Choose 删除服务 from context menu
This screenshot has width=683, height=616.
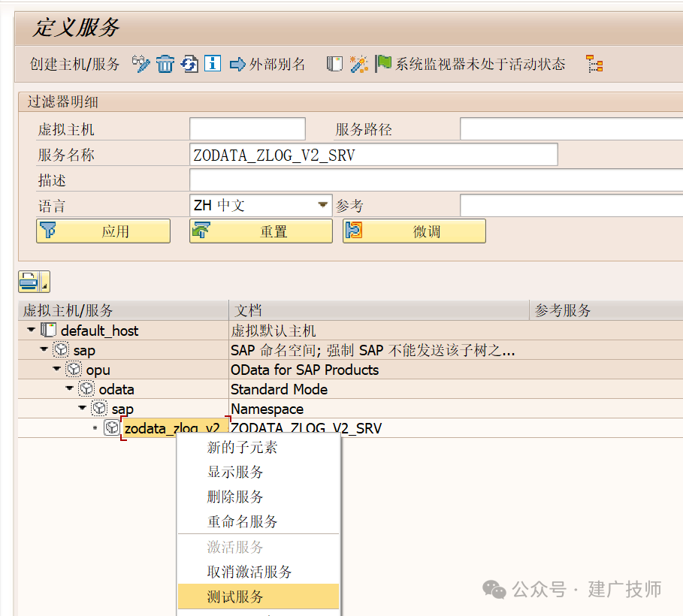258,497
